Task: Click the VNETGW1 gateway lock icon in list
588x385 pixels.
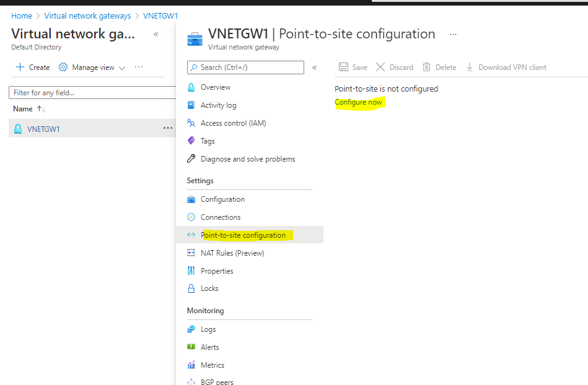Action: click(17, 129)
